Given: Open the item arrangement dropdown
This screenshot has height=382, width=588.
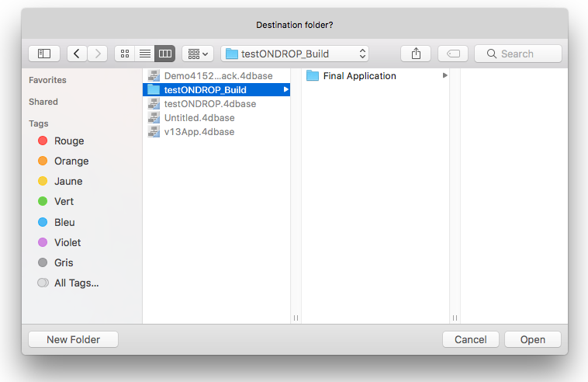Looking at the screenshot, I should 198,54.
